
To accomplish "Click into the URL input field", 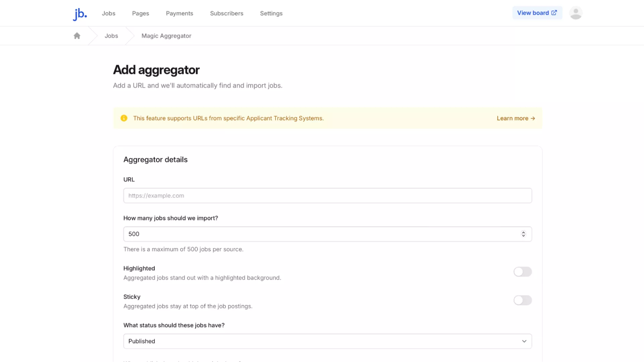I will pos(327,196).
